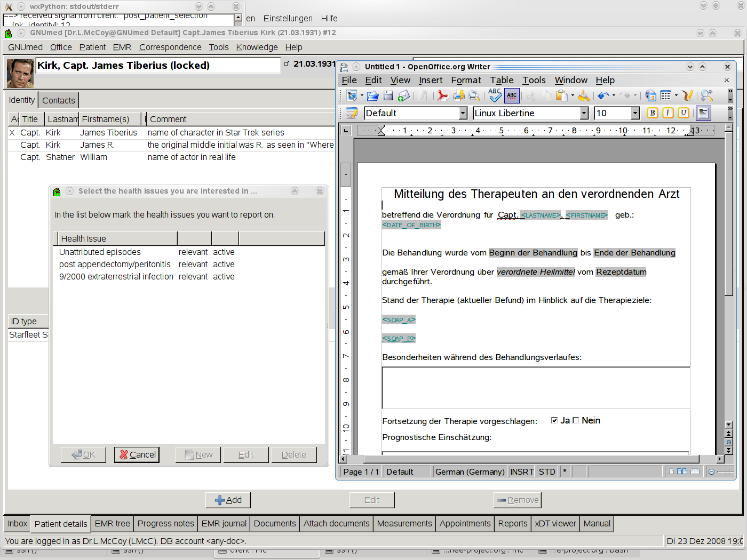Select 'post appendectomy/peritonitis' health issue row
The width and height of the screenshot is (747, 560).
(x=189, y=264)
